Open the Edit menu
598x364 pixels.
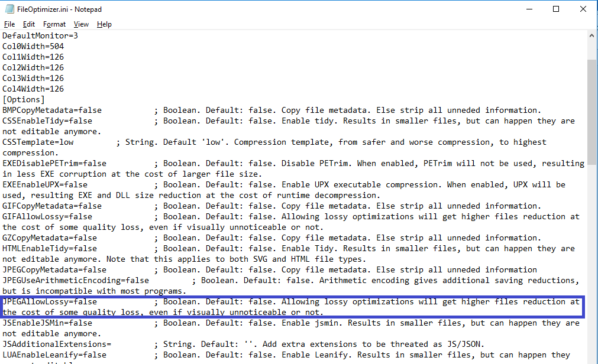(29, 24)
